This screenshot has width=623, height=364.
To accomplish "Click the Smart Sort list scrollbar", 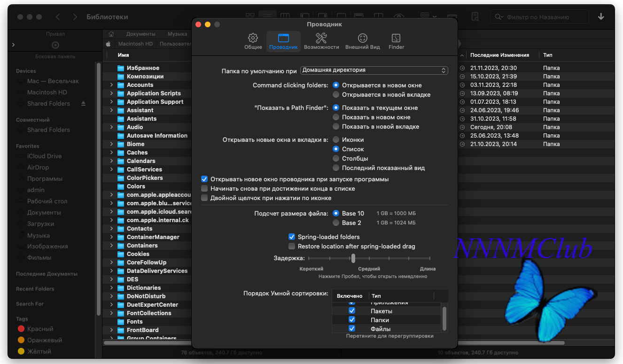I will (444, 318).
